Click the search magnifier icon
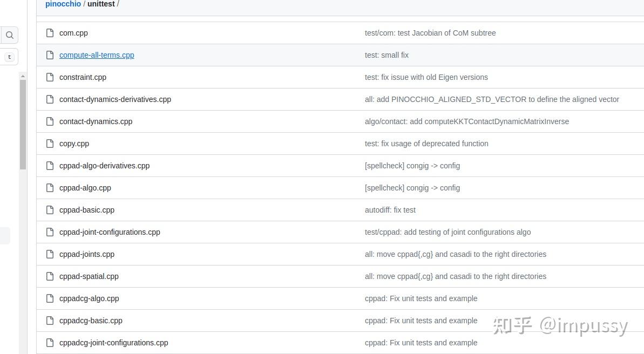This screenshot has width=644, height=354. (10, 36)
